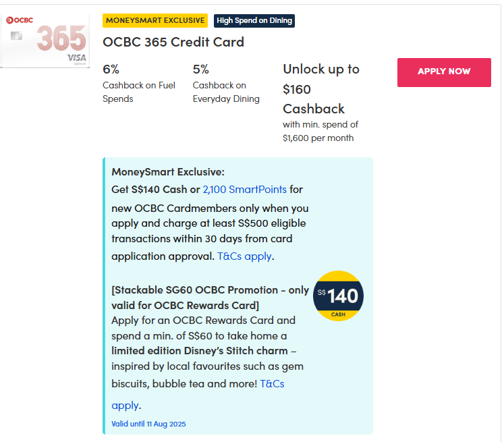Click the Unlock up to $160 Cashback text
The image size is (504, 442).
(320, 89)
